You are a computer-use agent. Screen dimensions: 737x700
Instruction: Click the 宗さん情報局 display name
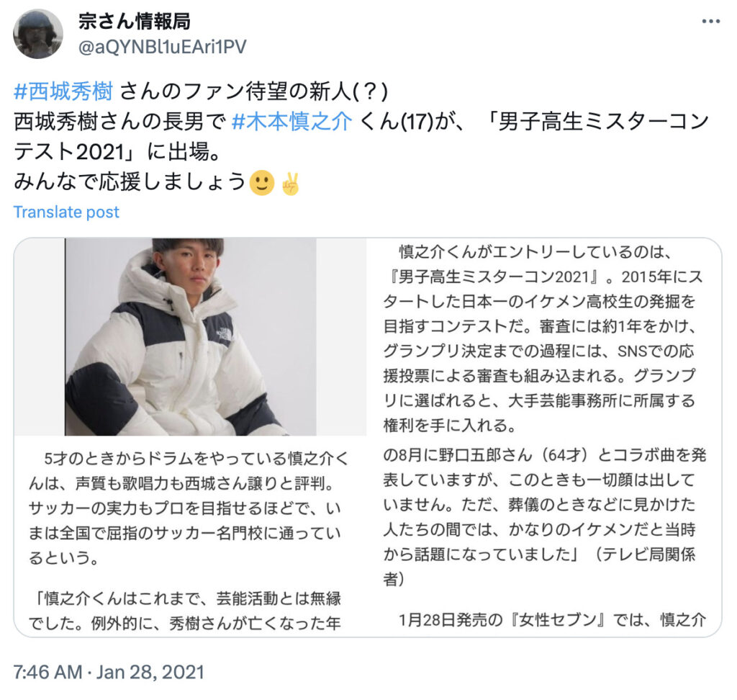(x=135, y=21)
